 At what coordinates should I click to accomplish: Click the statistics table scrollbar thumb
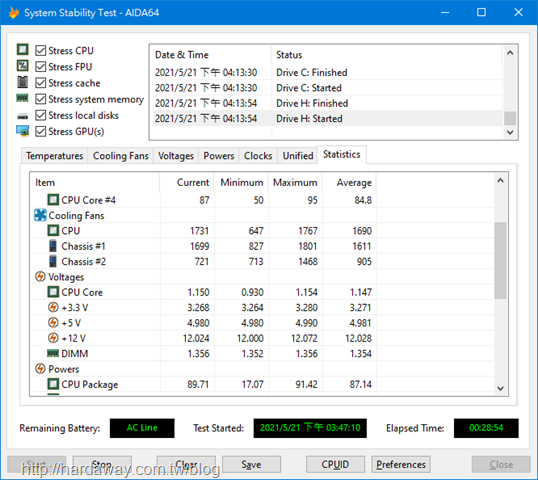500,260
